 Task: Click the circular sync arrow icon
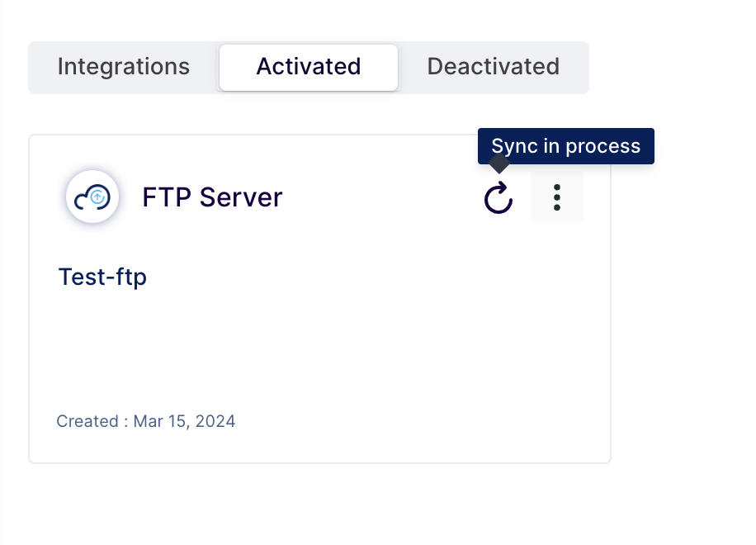point(498,197)
